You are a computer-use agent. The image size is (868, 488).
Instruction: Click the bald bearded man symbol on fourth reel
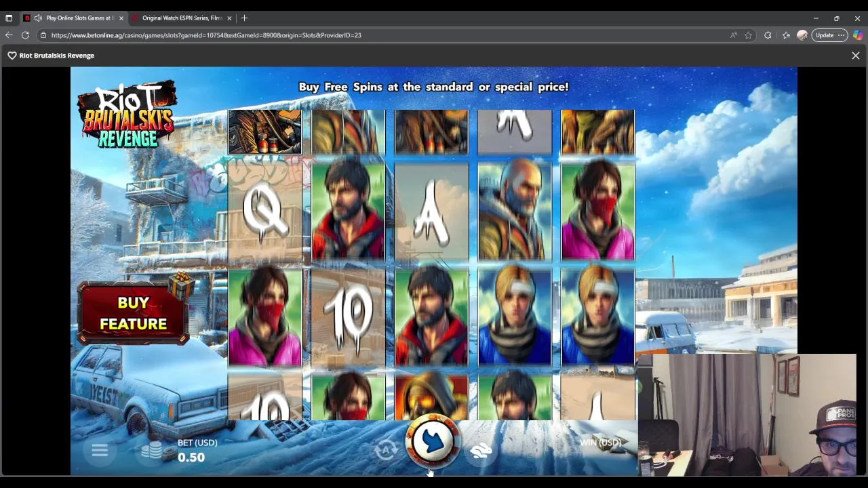click(x=515, y=211)
